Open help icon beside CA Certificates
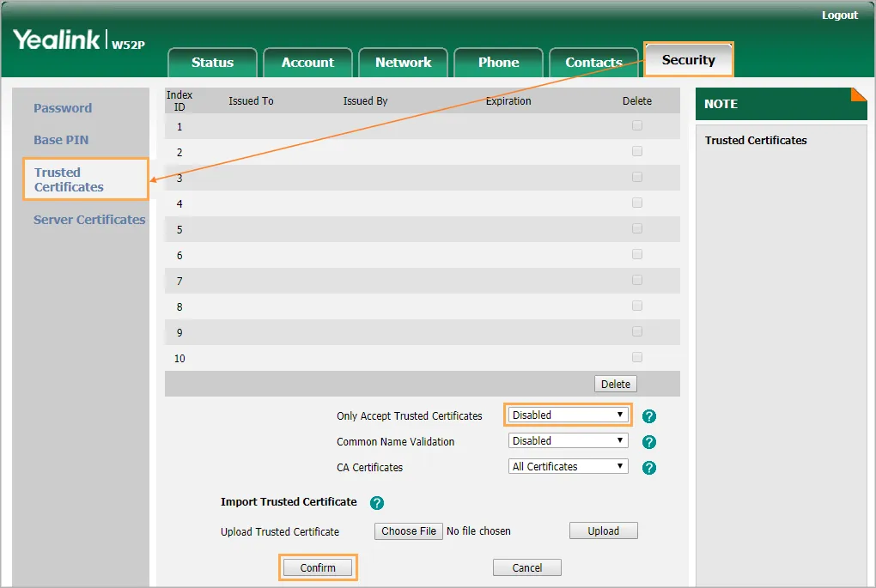876x588 pixels. point(648,467)
